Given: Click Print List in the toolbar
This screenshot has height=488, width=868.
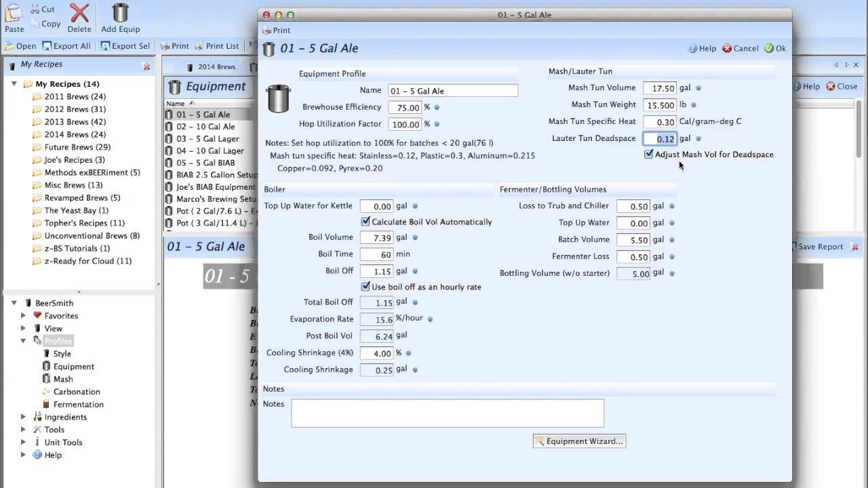Looking at the screenshot, I should tap(217, 46).
